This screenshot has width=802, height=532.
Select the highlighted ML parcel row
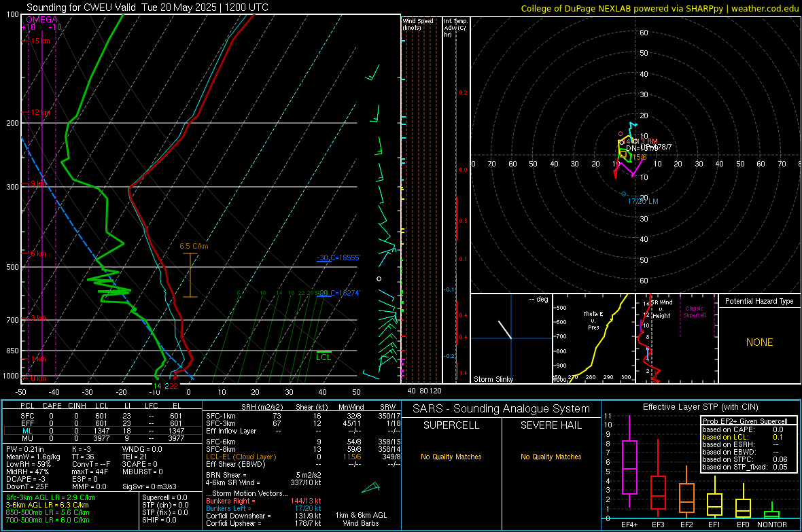(x=102, y=431)
